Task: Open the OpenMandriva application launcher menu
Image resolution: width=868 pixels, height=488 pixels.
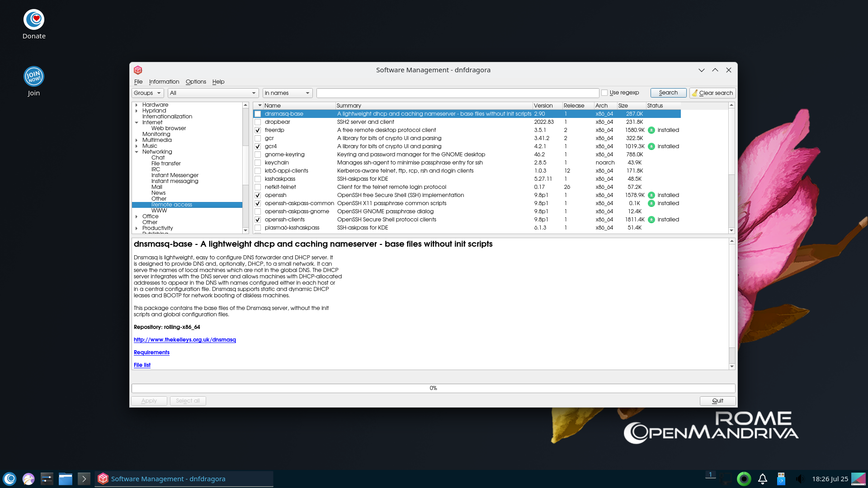Action: point(9,479)
